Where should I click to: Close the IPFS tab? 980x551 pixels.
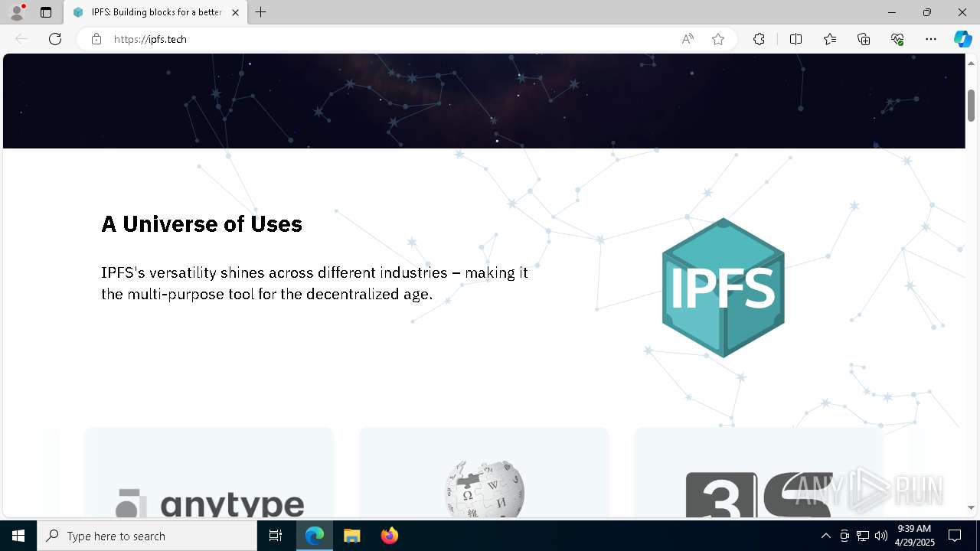pyautogui.click(x=235, y=12)
